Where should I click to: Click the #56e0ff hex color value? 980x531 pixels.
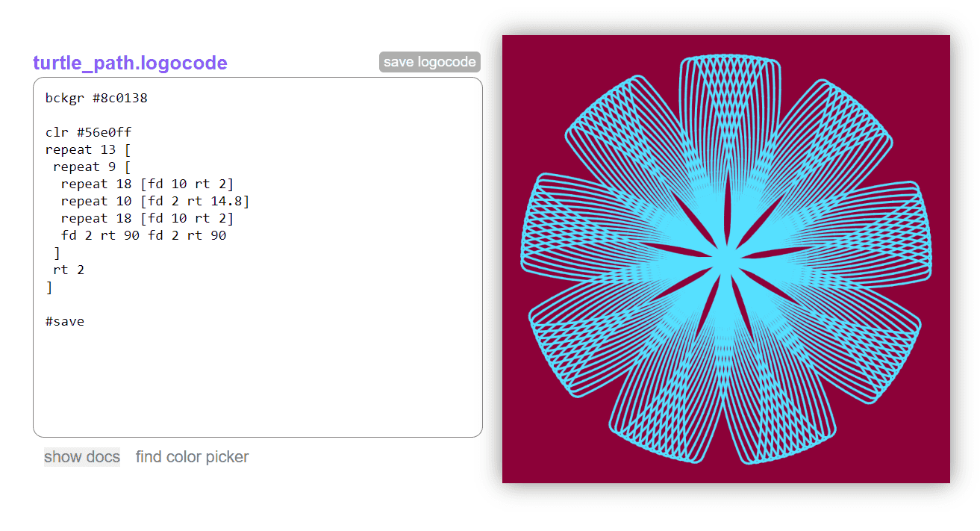[106, 131]
